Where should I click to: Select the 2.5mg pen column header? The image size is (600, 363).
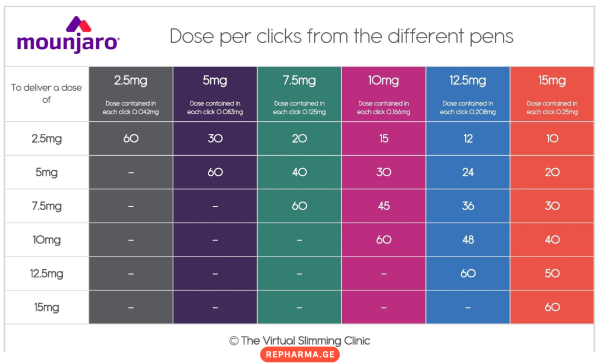pyautogui.click(x=131, y=94)
